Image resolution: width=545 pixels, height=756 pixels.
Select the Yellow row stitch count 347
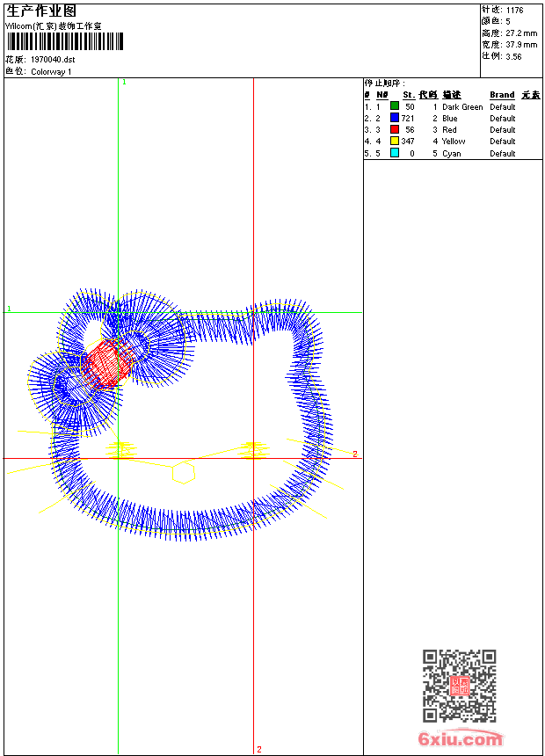coord(408,142)
